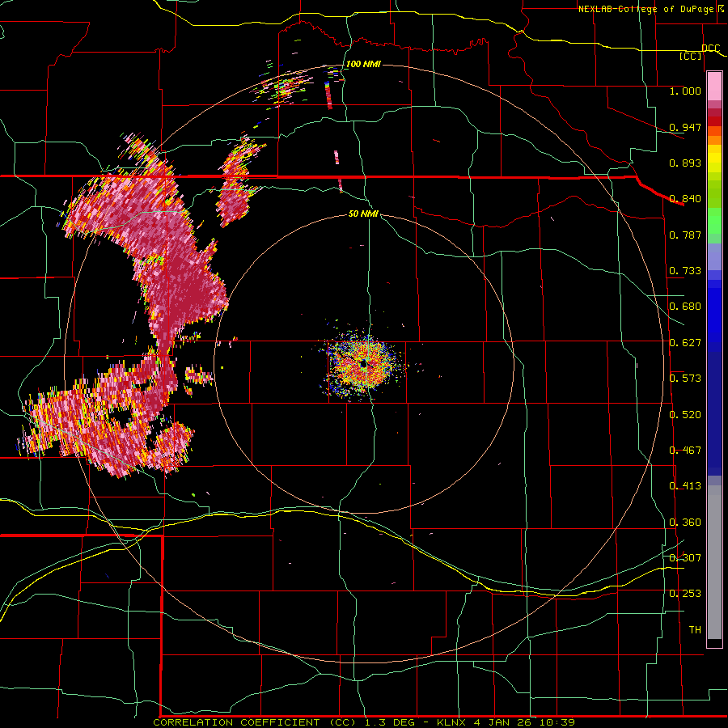Image resolution: width=728 pixels, height=728 pixels.
Task: Click the [CC] legend header label
Action: pos(691,56)
